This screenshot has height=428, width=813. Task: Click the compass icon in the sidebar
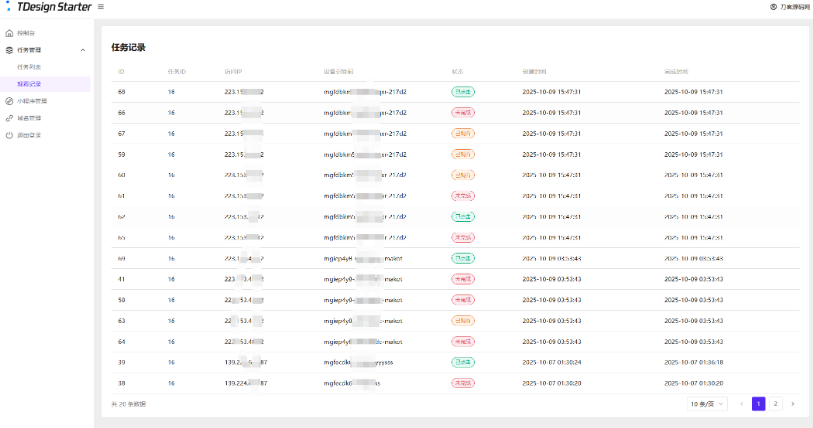pyautogui.click(x=10, y=101)
